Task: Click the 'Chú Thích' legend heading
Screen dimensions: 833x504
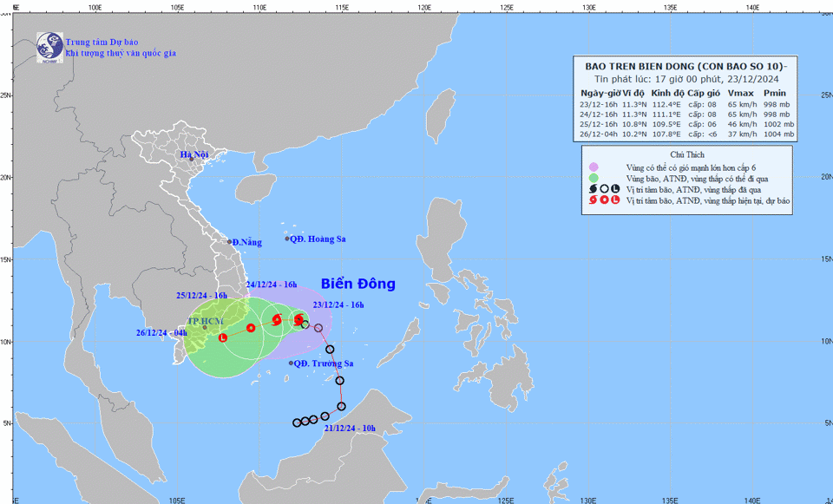Action: 687,154
